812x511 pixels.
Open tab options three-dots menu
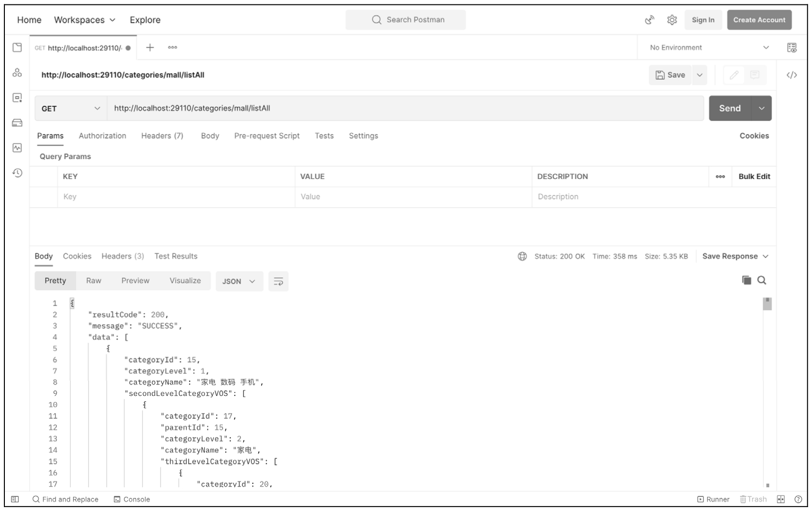coord(173,48)
